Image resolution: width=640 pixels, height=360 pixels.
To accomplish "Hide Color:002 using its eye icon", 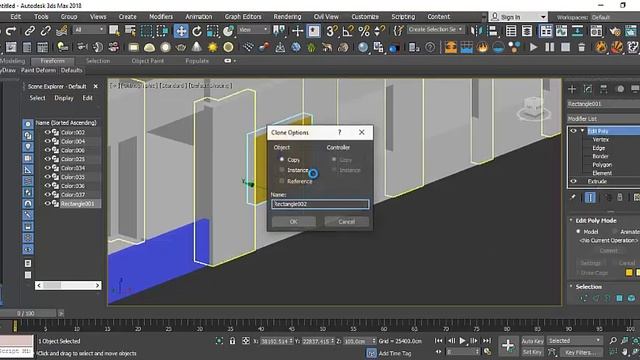I will tap(47, 132).
